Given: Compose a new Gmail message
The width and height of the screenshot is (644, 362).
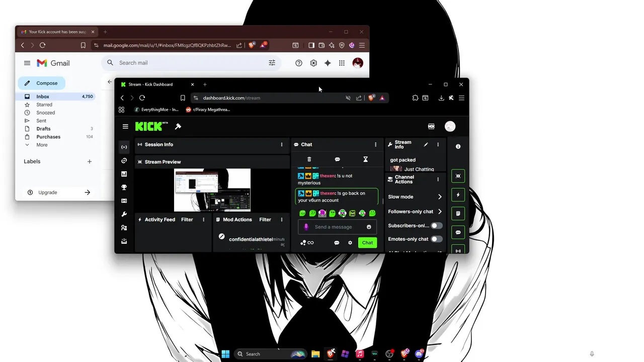Looking at the screenshot, I should (42, 83).
